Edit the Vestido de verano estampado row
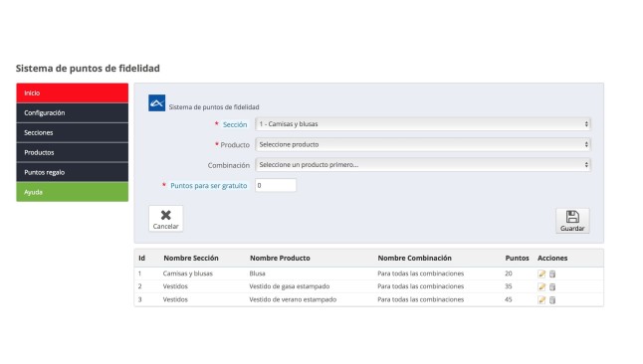This screenshot has height=364, width=643. (x=541, y=300)
